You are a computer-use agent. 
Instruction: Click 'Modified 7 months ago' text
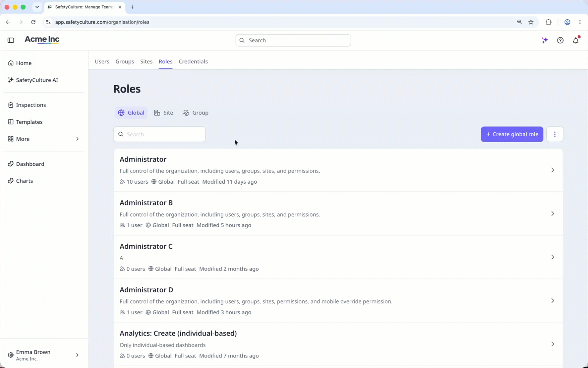(229, 356)
